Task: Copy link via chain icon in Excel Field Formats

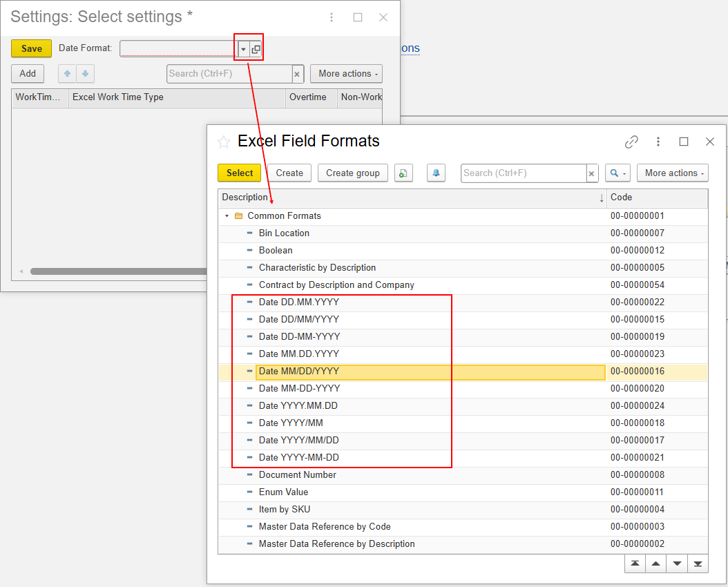Action: point(631,142)
